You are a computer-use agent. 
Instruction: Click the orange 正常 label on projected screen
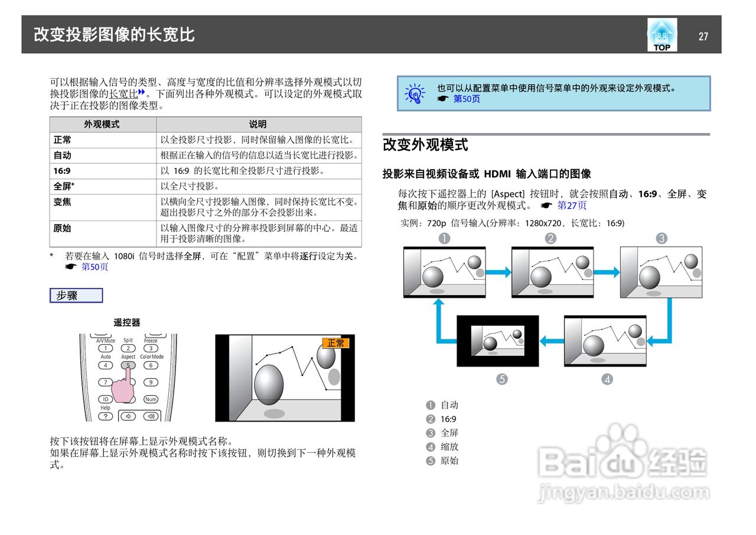click(336, 343)
